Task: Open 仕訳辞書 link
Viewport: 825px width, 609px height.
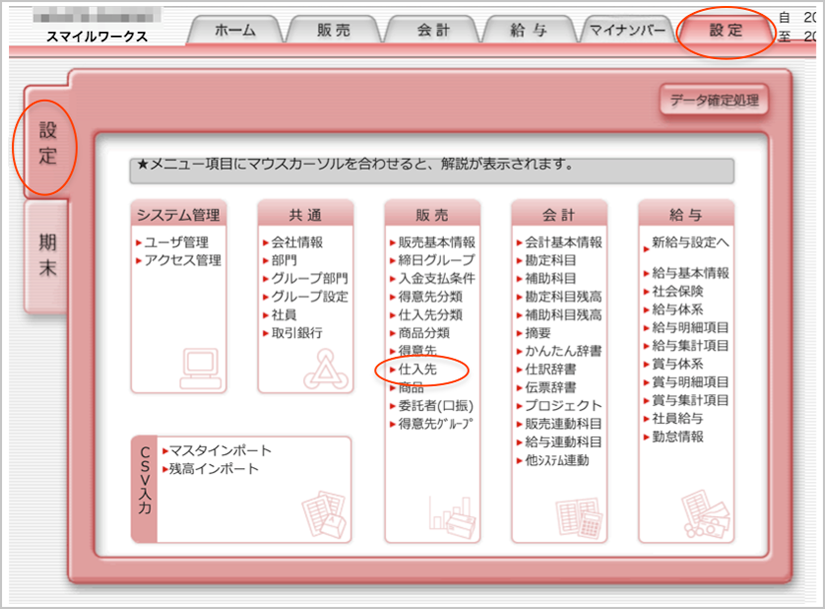Action: coord(551,370)
